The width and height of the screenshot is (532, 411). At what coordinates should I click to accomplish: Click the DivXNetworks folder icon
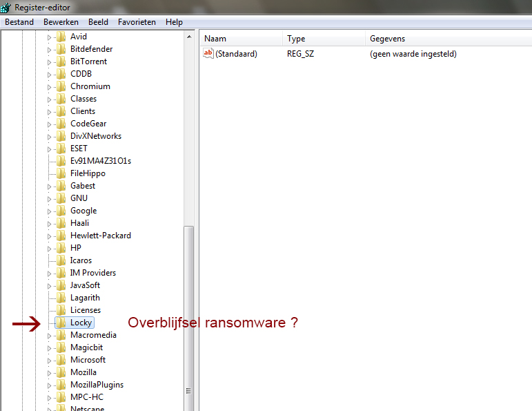click(61, 136)
